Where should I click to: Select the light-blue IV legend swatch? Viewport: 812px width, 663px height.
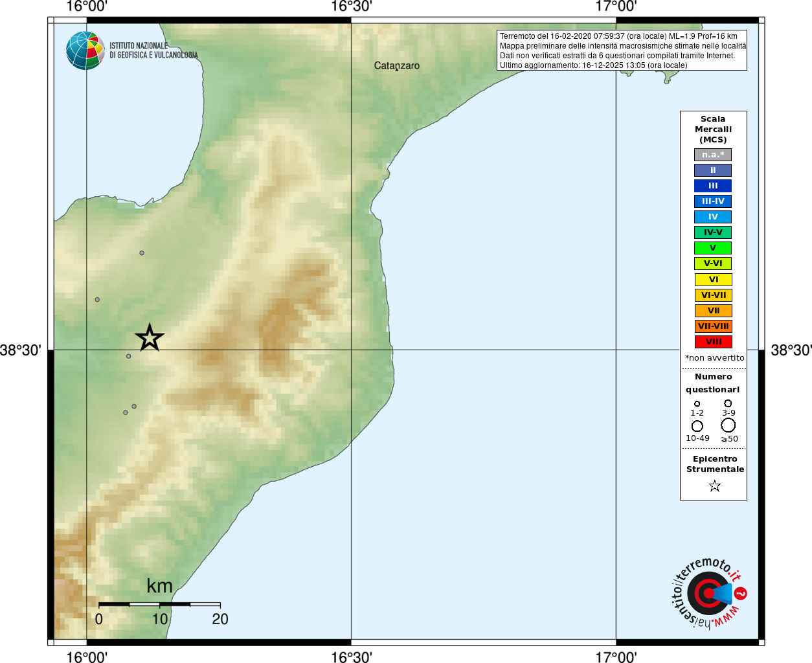[x=713, y=217]
